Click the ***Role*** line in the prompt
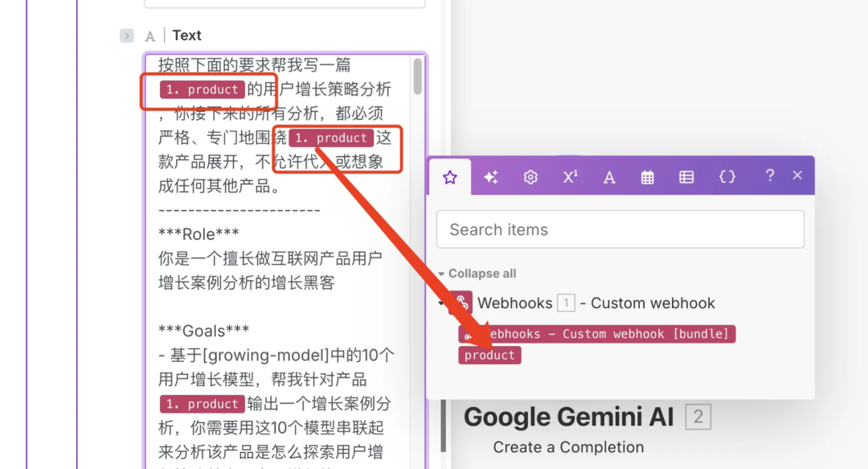The image size is (868, 469). tap(199, 234)
